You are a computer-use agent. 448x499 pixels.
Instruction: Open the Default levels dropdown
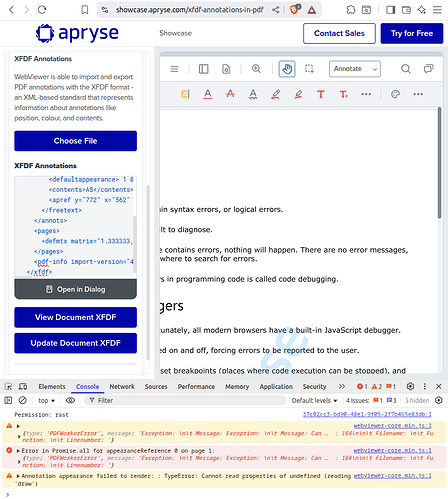(x=314, y=400)
